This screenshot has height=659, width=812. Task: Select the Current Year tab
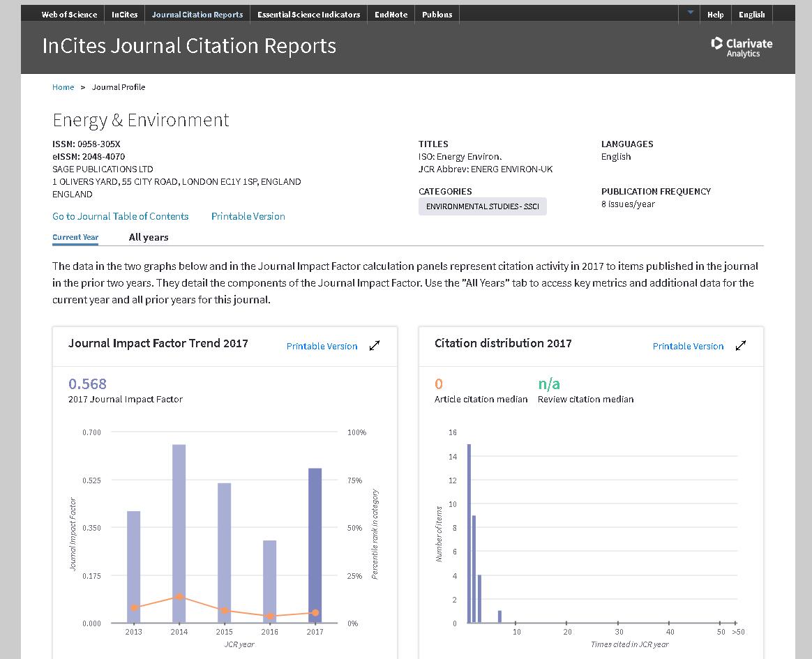tap(75, 237)
